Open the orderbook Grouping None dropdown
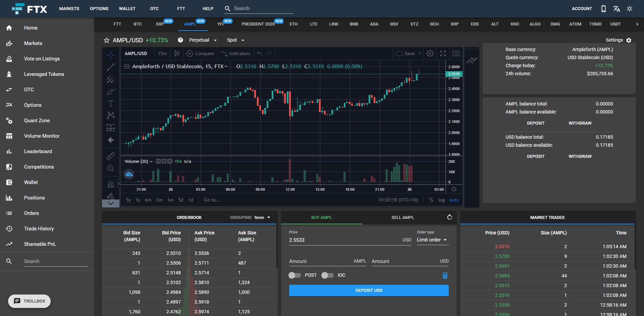644x316 pixels. pyautogui.click(x=262, y=218)
